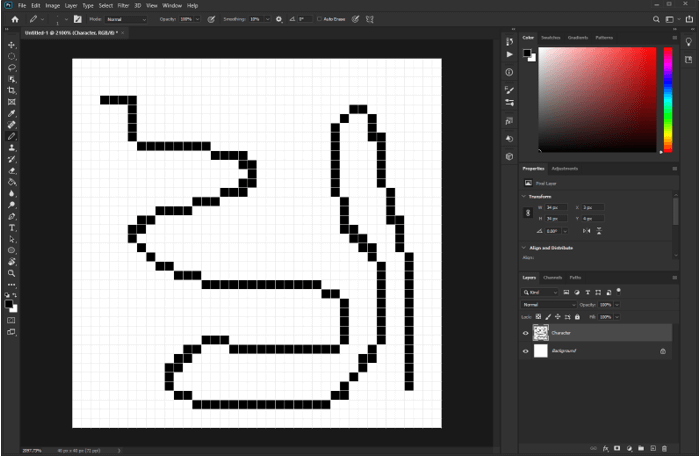Flip vertical button in Properties
699x456 pixels.
coord(599,231)
